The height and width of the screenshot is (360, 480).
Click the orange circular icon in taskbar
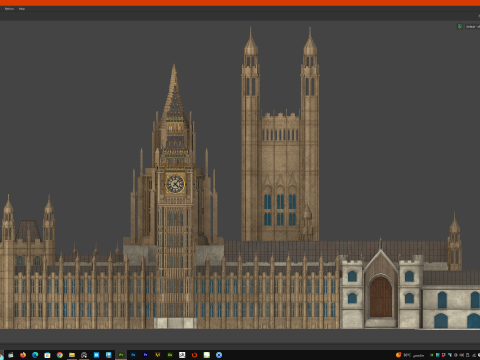tap(194, 355)
